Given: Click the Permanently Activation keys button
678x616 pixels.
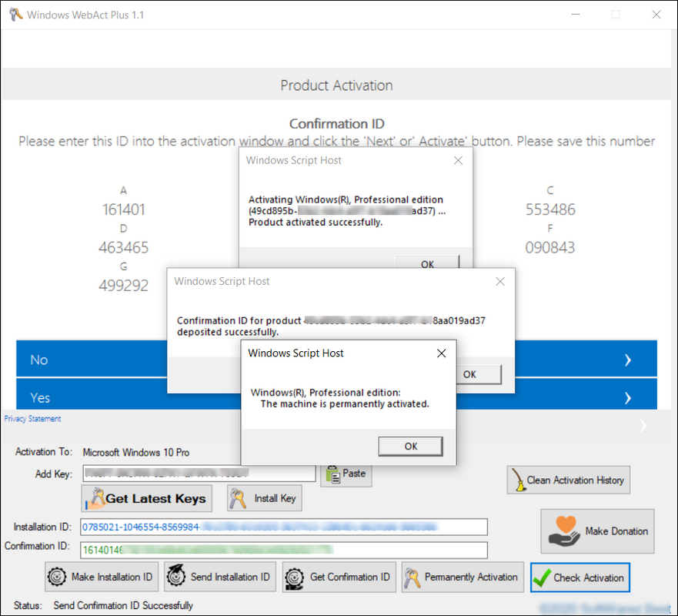Looking at the screenshot, I should click(x=462, y=577).
